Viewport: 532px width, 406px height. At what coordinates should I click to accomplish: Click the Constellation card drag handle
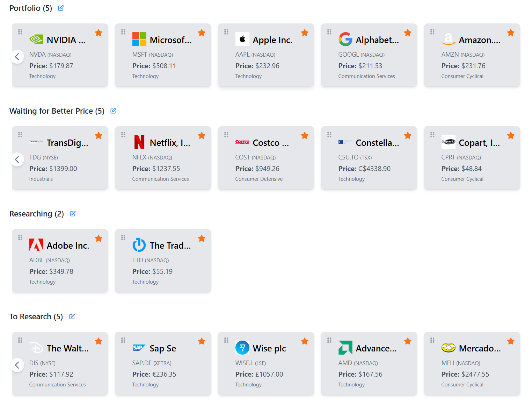(x=329, y=135)
